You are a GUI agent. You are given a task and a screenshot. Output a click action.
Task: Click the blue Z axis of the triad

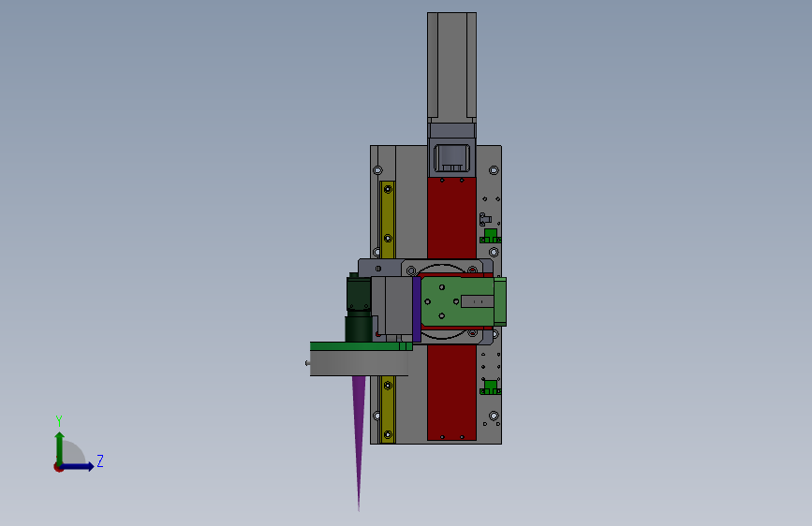pos(78,466)
